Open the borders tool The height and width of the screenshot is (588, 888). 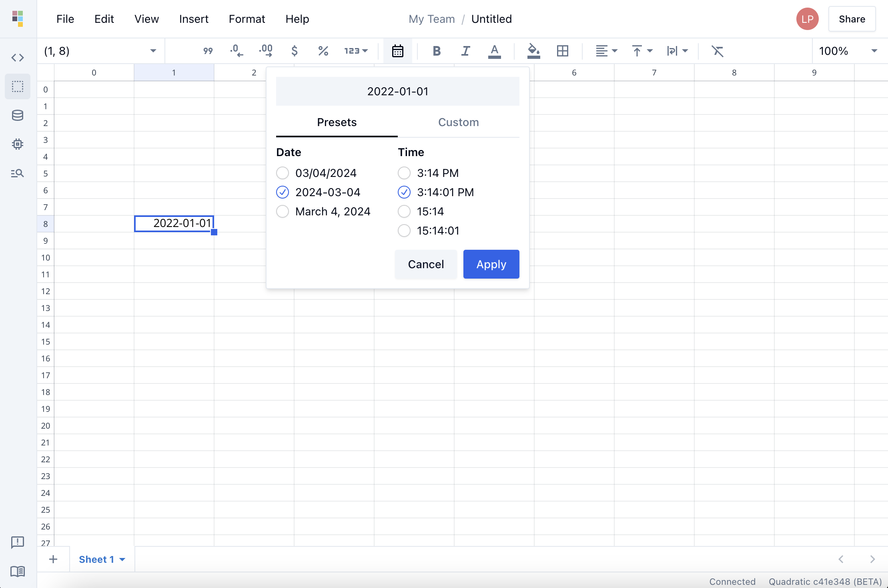click(x=563, y=51)
